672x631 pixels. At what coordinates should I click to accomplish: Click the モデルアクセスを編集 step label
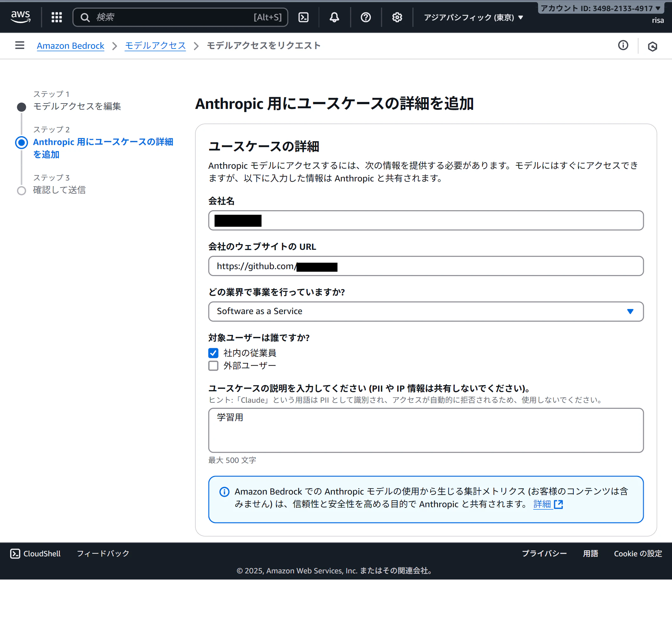[x=77, y=106]
